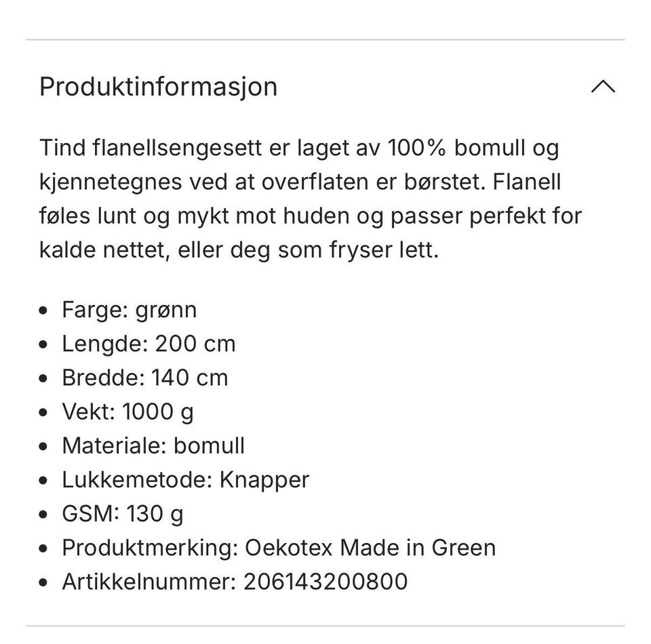This screenshot has height=644, width=651.
Task: Click the Vekt: 1000 g entry
Action: [128, 412]
